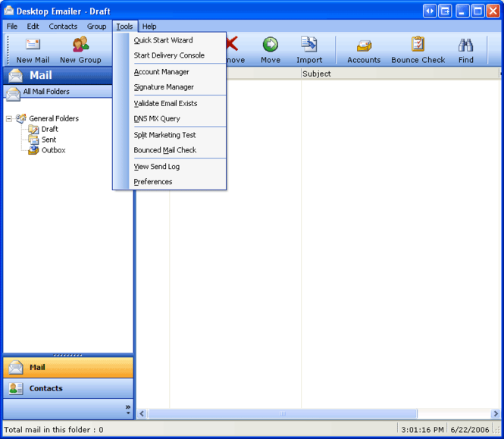504x439 pixels.
Task: Choose Bounced Mail Check menu item
Action: (x=170, y=150)
